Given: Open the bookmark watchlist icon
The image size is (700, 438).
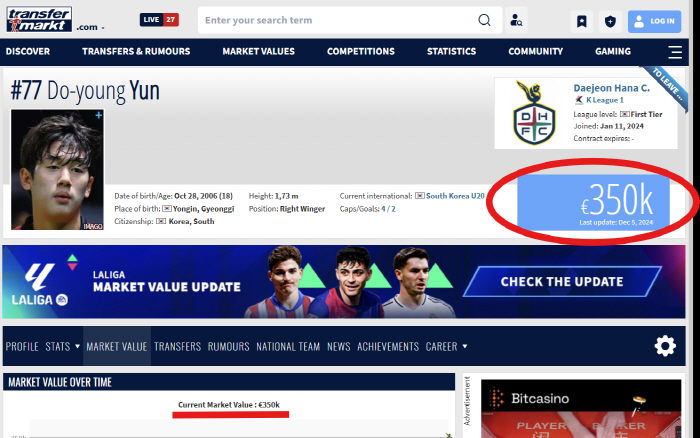Looking at the screenshot, I should point(581,21).
